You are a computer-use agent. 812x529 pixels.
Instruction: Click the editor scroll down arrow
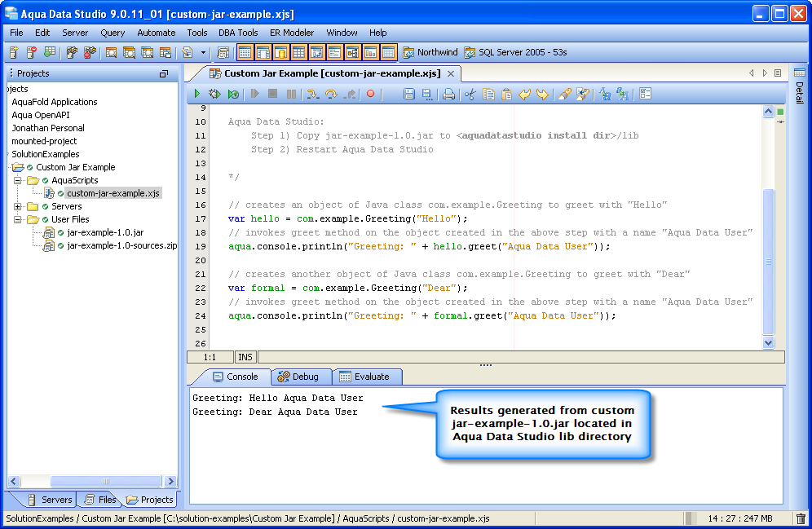(x=769, y=342)
